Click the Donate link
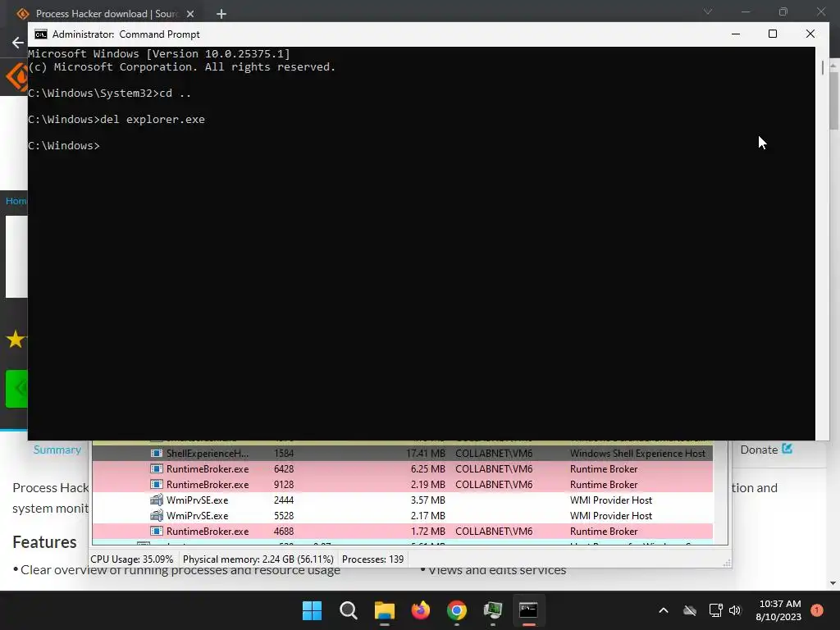 pyautogui.click(x=765, y=450)
